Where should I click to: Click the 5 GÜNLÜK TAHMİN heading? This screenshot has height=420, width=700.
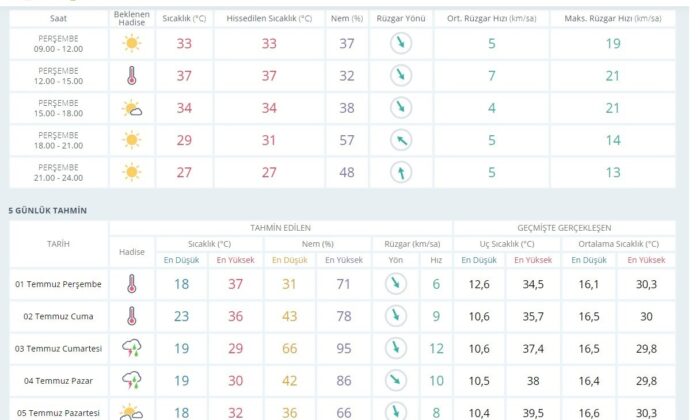[48, 210]
